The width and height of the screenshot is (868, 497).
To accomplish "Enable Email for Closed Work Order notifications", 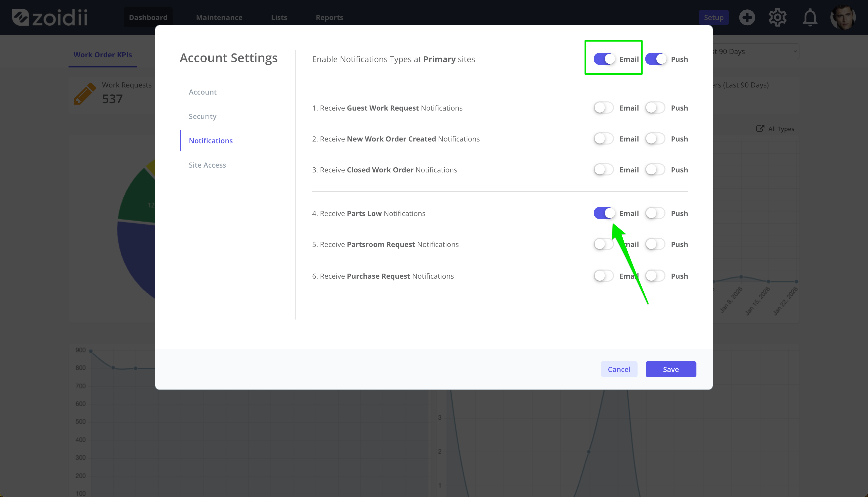I will [604, 170].
